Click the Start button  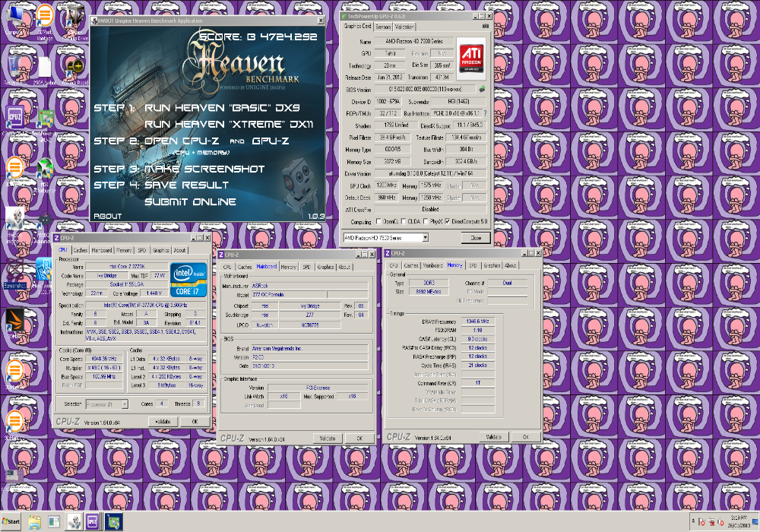click(11, 522)
